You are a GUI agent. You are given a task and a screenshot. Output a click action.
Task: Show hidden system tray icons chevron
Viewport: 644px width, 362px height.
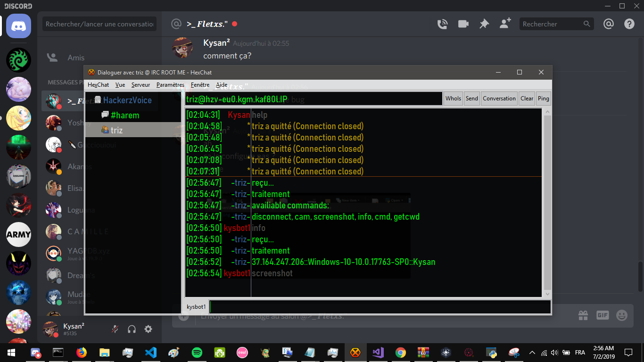[532, 353]
